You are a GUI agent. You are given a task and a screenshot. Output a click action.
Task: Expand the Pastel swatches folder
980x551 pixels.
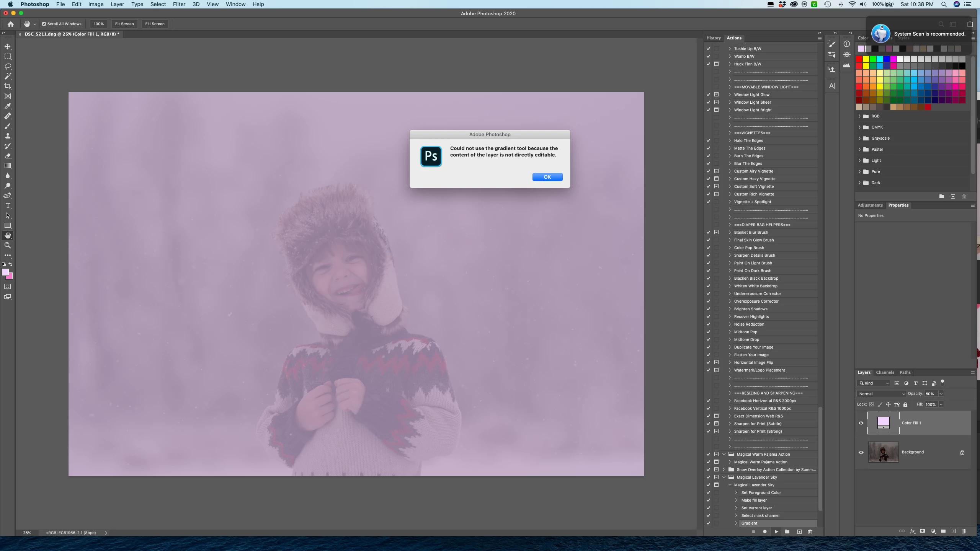[x=859, y=149]
